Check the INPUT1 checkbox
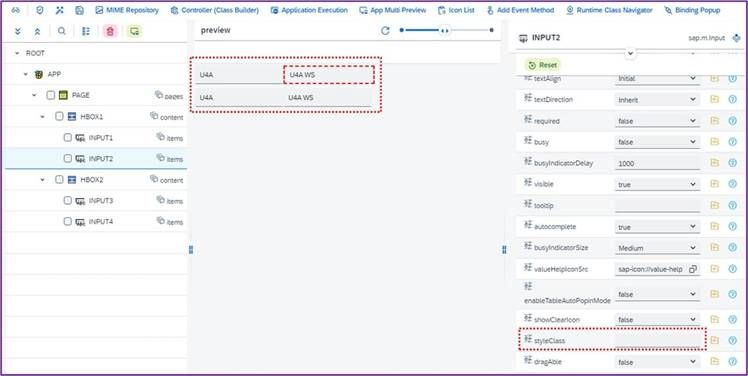 tap(68, 137)
